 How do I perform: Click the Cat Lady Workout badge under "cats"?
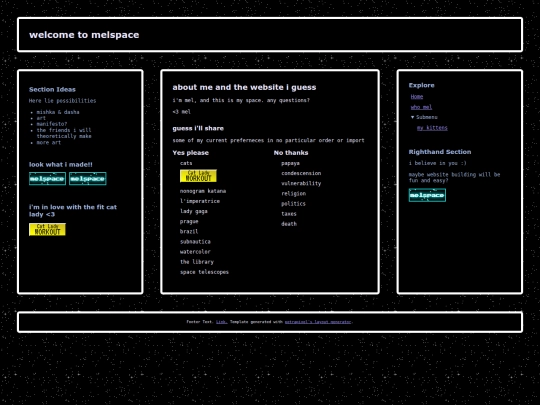(x=198, y=176)
